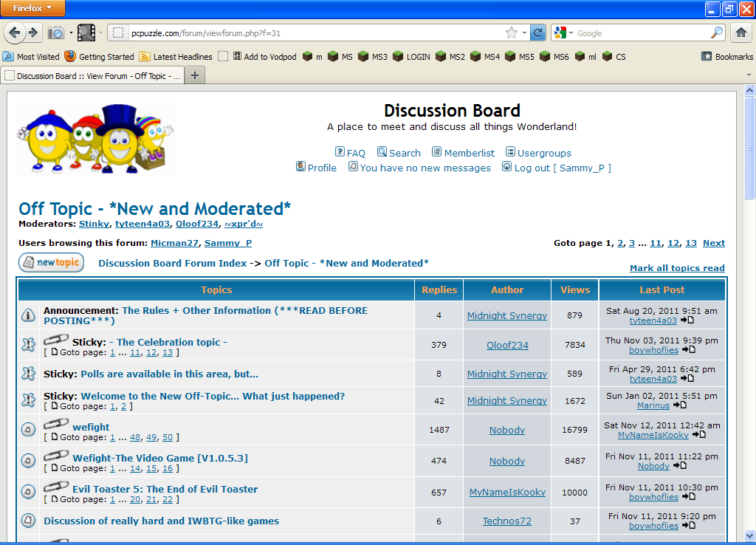Open the Bookmarks menu on toolbar
The height and width of the screenshot is (545, 756).
coord(727,56)
